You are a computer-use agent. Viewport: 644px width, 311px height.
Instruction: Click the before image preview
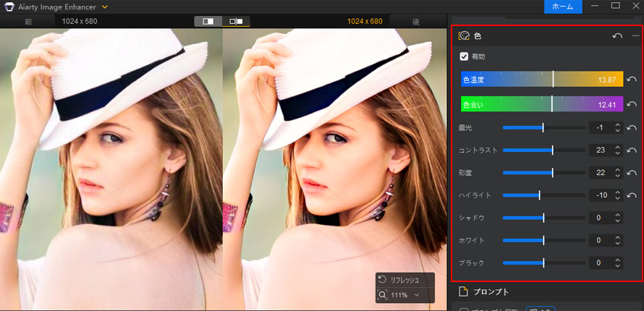click(x=111, y=169)
